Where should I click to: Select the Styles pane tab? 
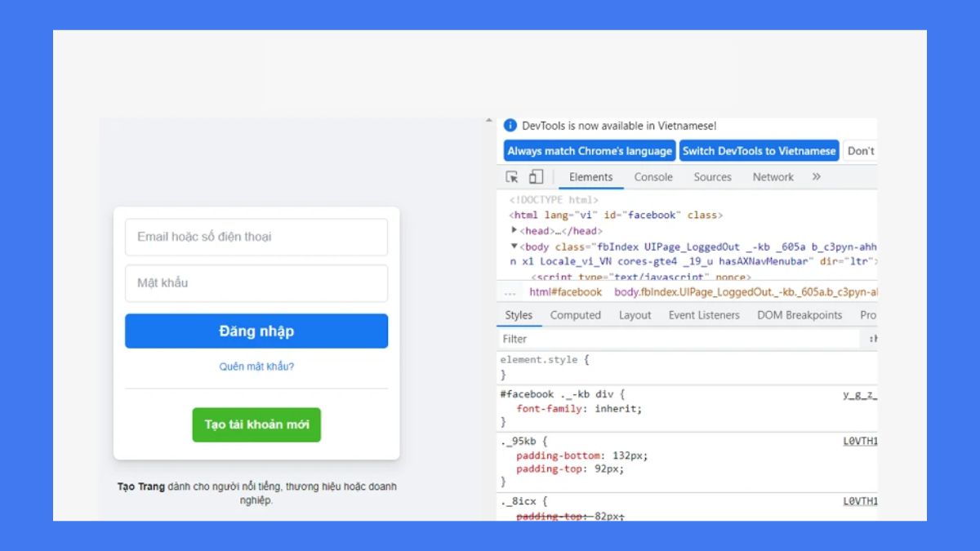(x=518, y=315)
